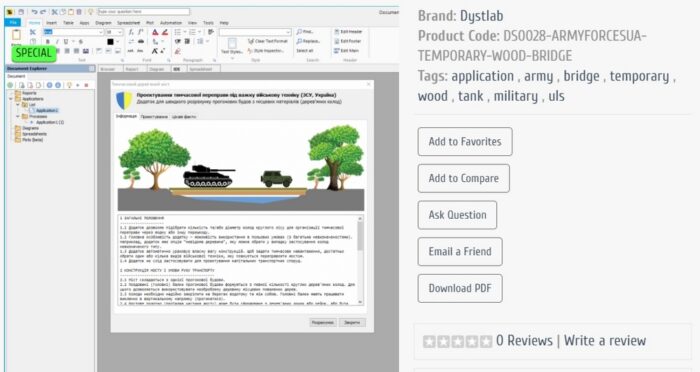This screenshot has width=700, height=372.
Task: Click the Cut scissors icon in ribbon
Action: [x=33, y=32]
